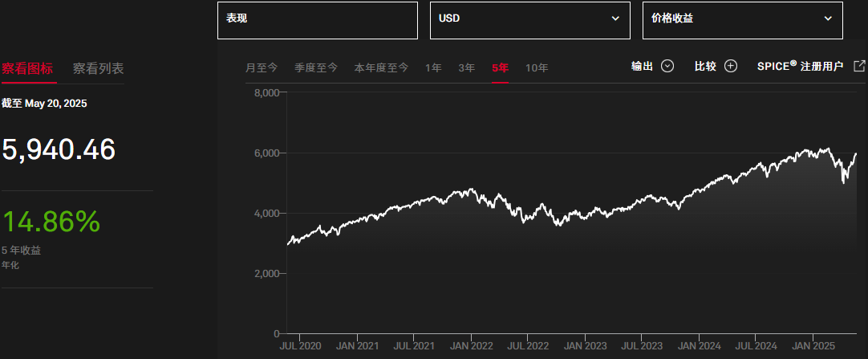This screenshot has width=868, height=359.
Task: Click the 表现 performance selector box
Action: pos(317,20)
